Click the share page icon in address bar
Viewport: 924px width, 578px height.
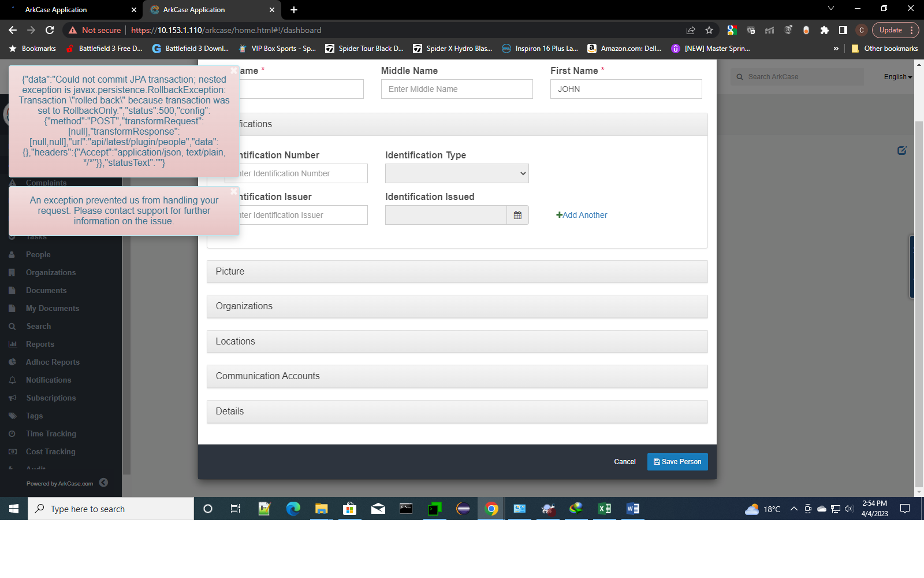(691, 30)
